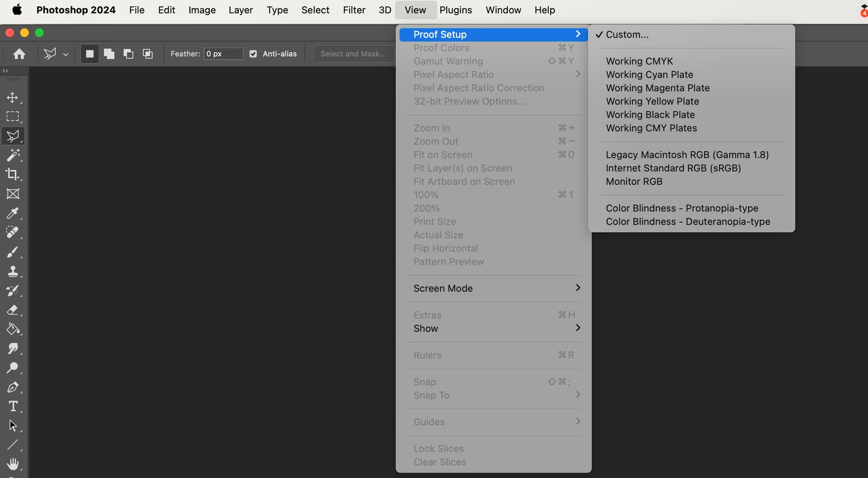The height and width of the screenshot is (478, 868).
Task: Open the 3D menu
Action: point(385,10)
